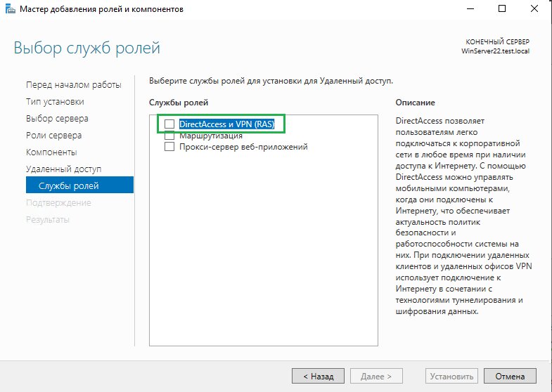Click the wizard icon in title bar
552x392 pixels.
pyautogui.click(x=11, y=8)
